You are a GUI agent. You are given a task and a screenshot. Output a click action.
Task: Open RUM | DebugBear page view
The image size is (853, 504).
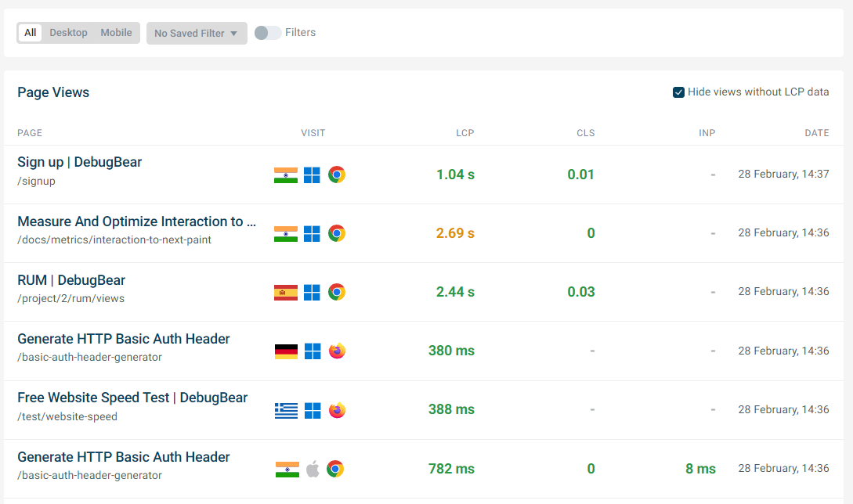pyautogui.click(x=71, y=280)
